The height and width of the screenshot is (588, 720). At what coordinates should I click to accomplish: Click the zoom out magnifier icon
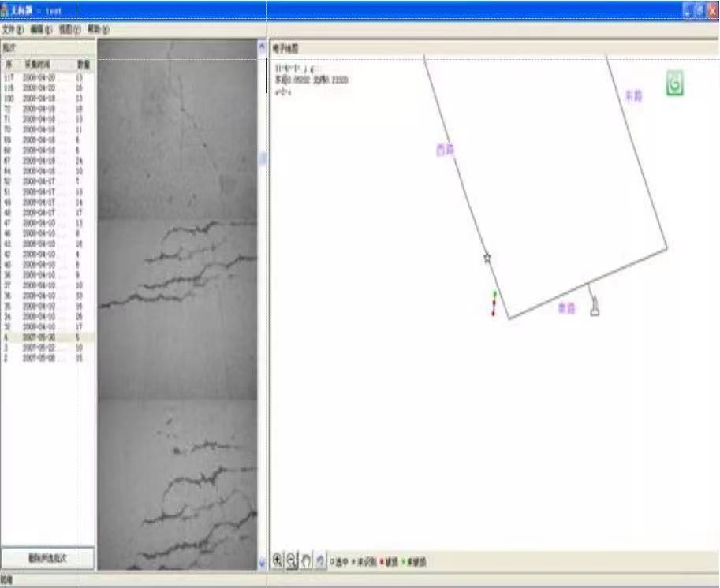291,560
